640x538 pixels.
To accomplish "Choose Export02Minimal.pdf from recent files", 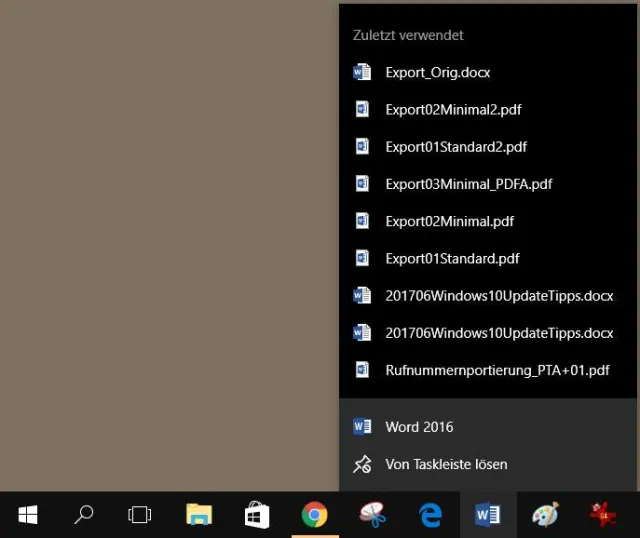I will tap(449, 221).
